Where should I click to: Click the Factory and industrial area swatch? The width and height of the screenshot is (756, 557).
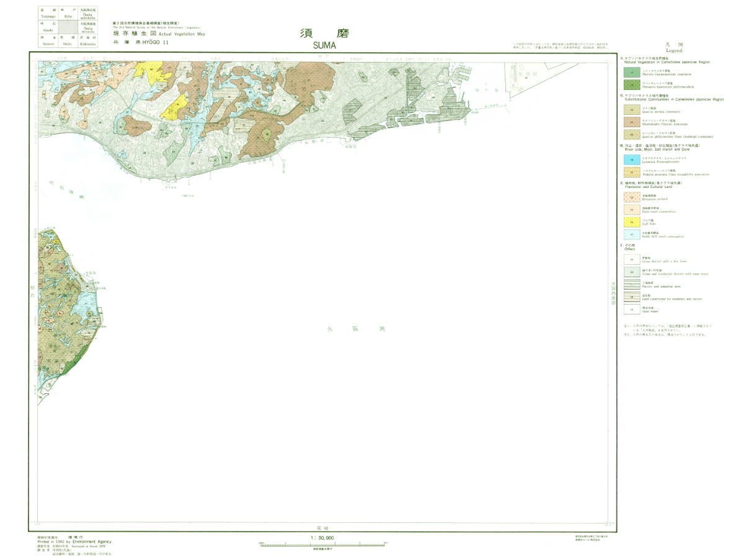pyautogui.click(x=631, y=285)
